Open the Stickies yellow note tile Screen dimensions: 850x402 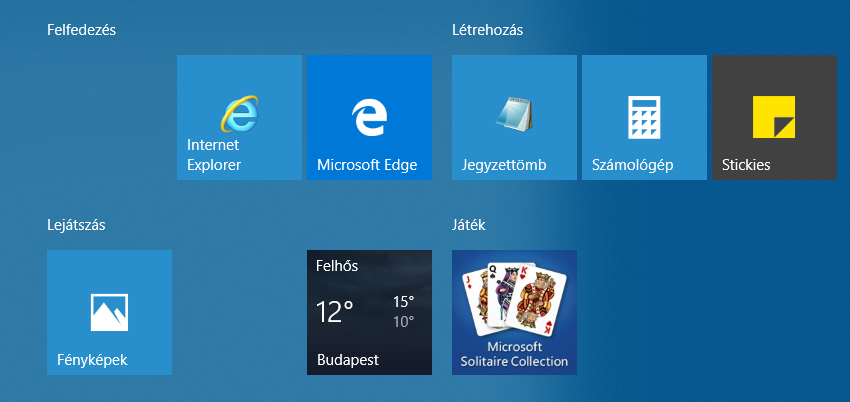[774, 117]
